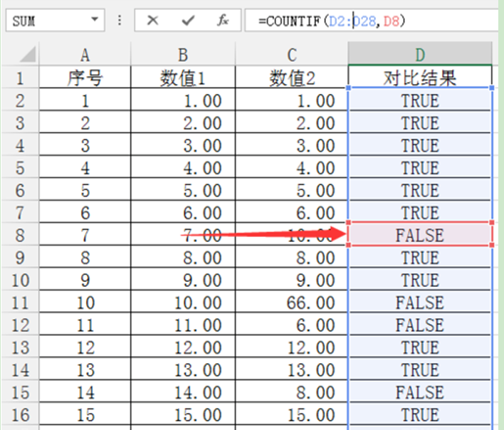
Task: Select row 8 header
Action: (20, 236)
